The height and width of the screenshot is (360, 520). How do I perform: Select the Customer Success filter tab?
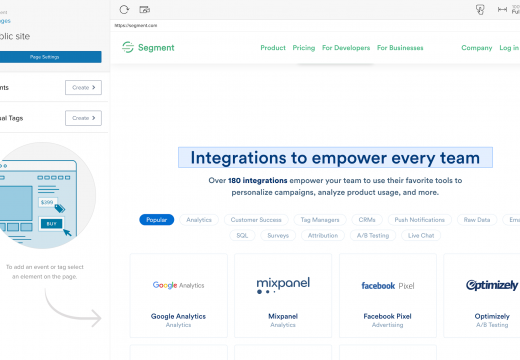click(x=256, y=220)
